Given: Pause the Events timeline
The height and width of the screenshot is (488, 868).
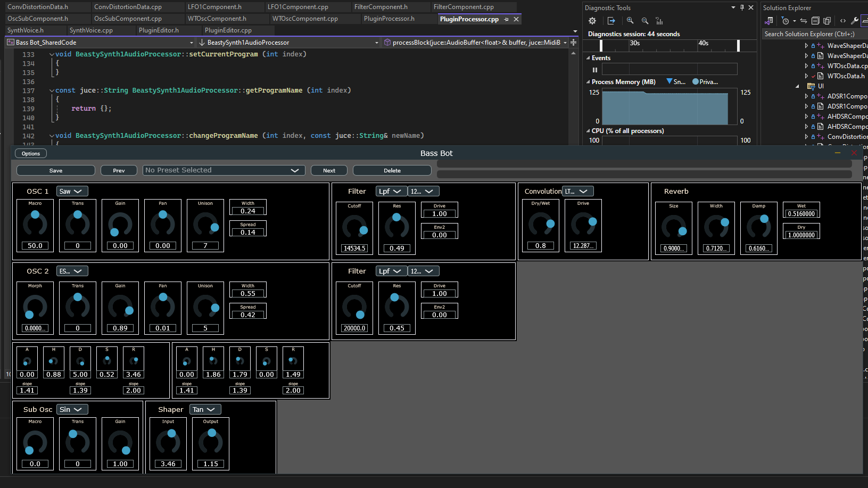Looking at the screenshot, I should tap(595, 70).
